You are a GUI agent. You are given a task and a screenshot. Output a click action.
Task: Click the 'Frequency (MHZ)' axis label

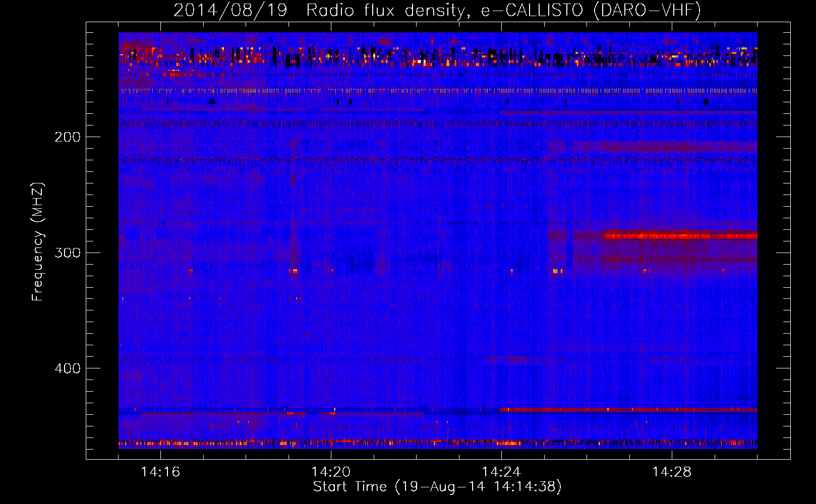click(38, 242)
